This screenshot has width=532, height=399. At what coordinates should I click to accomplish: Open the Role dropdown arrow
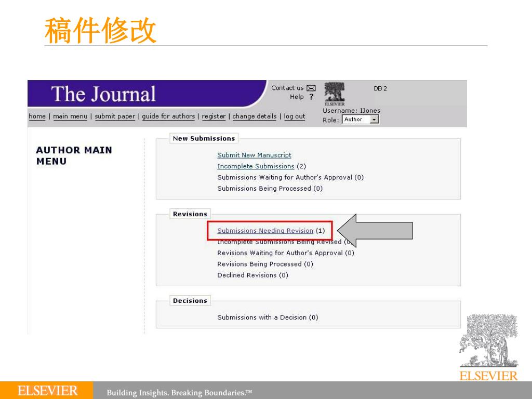click(x=374, y=119)
